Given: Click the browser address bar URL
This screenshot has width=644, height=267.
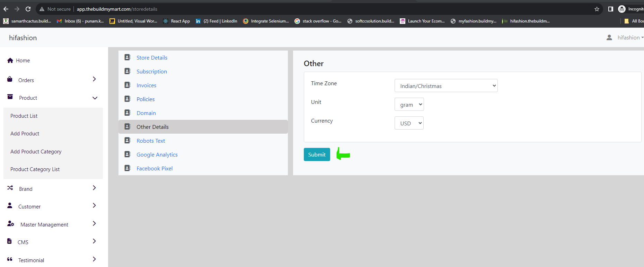Looking at the screenshot, I should pos(117,9).
